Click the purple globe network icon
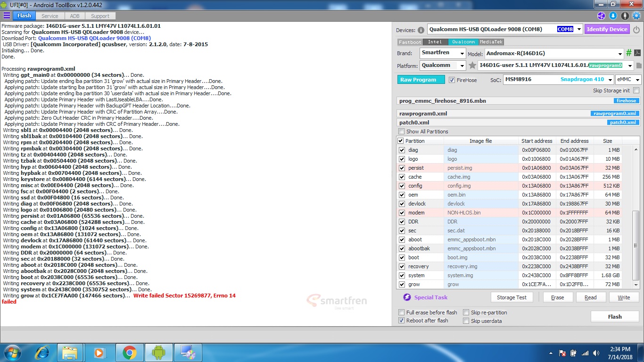The width and height of the screenshot is (644, 362). (601, 16)
